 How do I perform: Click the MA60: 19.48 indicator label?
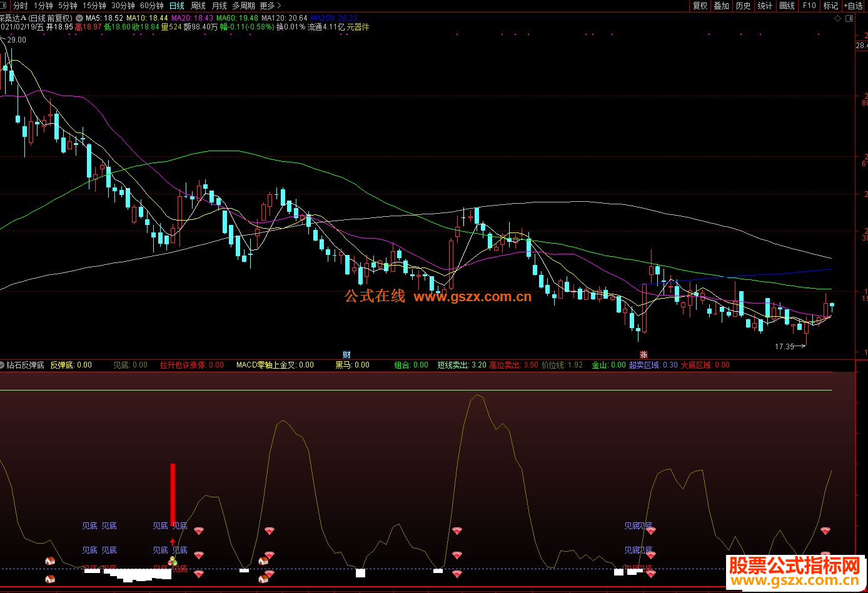point(238,18)
